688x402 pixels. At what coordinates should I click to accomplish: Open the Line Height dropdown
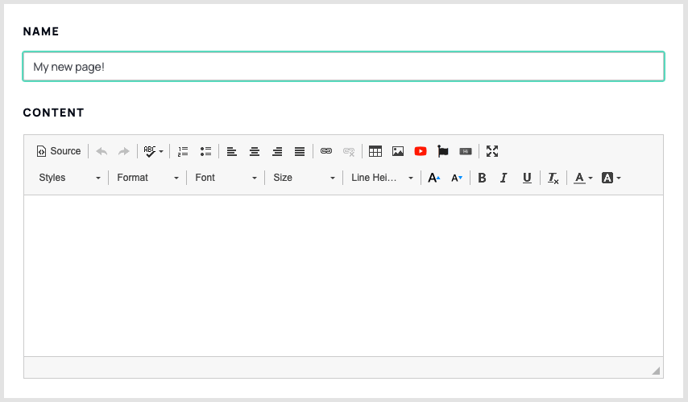click(x=382, y=178)
